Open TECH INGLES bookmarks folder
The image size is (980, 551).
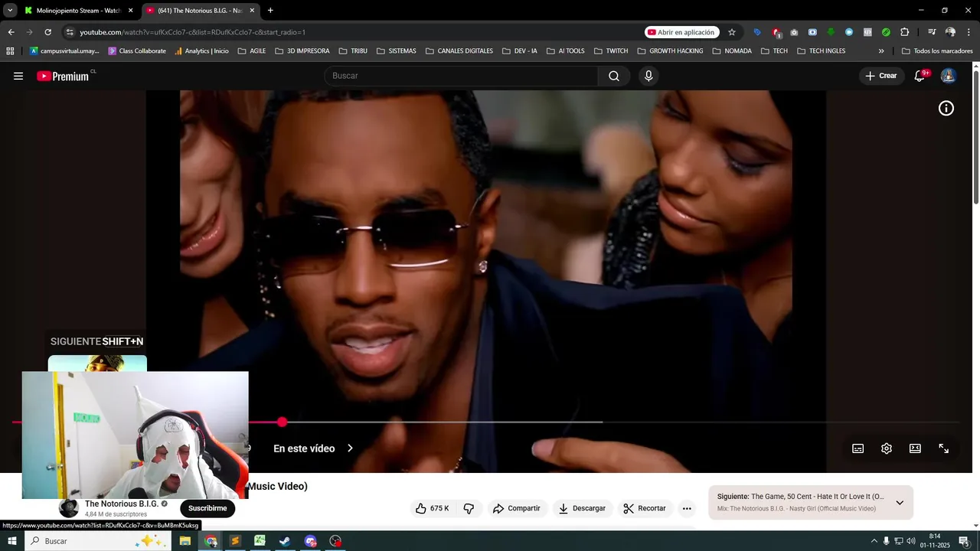(822, 51)
